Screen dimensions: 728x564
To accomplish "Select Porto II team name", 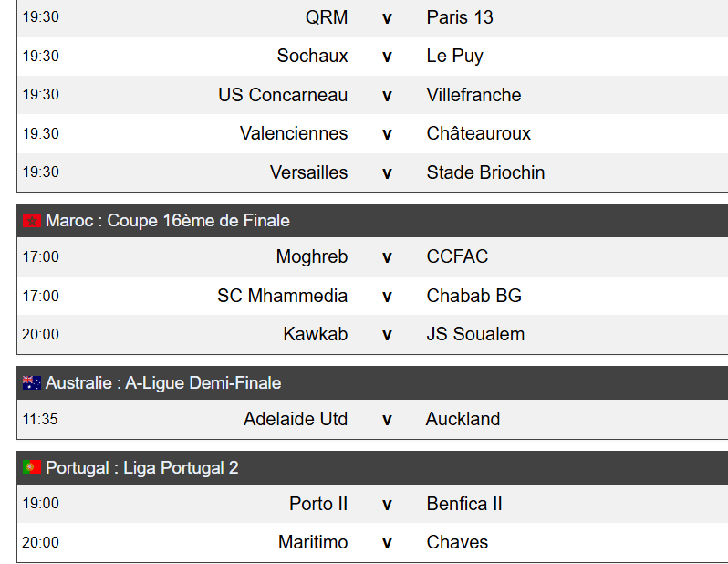I will 318,504.
